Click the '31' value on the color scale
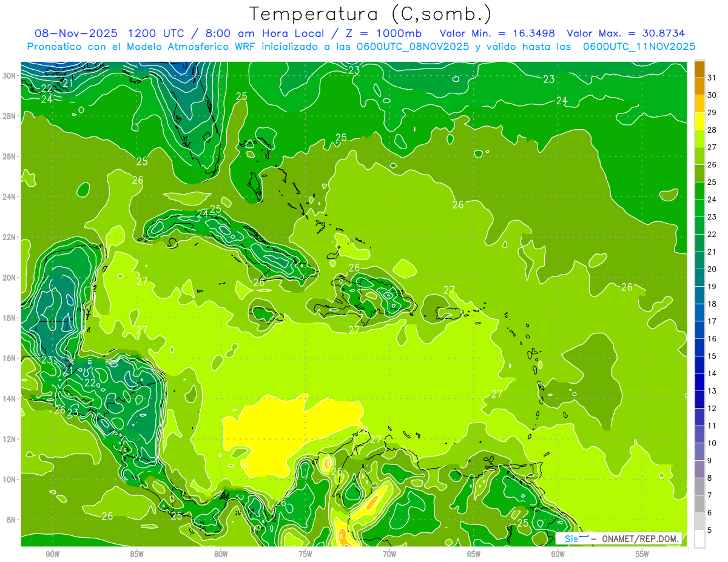The image size is (728, 562). pyautogui.click(x=712, y=78)
